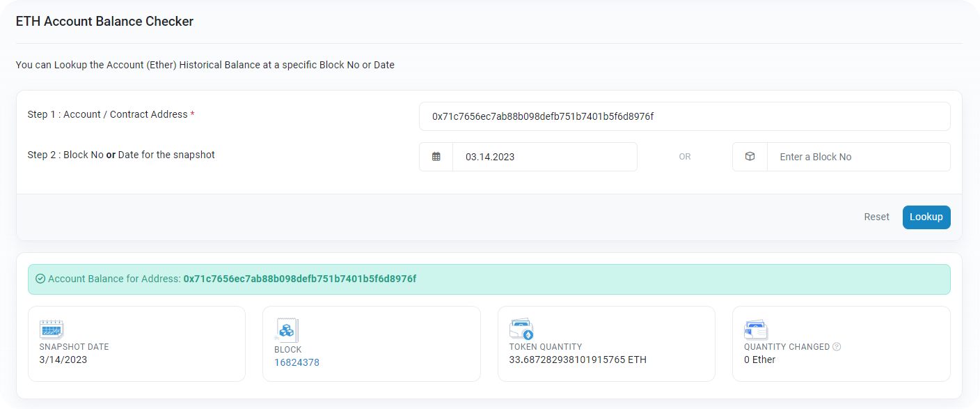Click the SNAPSHOT DATE label

tap(74, 347)
